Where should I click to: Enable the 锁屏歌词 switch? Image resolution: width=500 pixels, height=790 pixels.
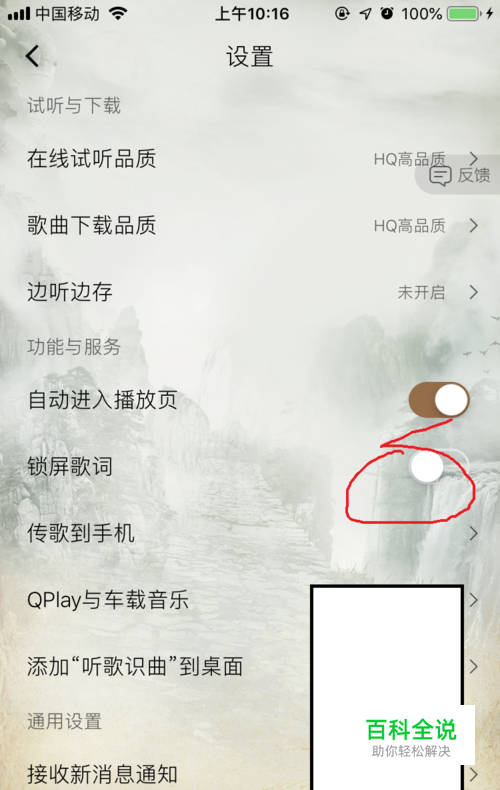click(x=439, y=466)
